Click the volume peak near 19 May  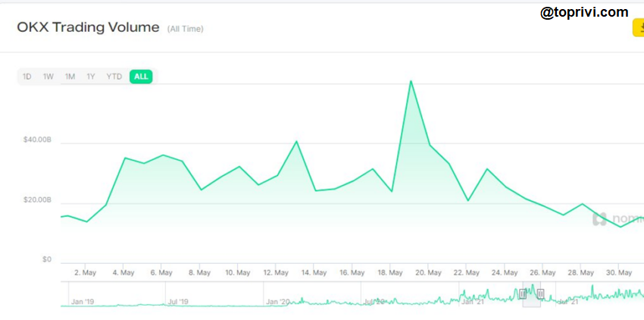tap(411, 81)
